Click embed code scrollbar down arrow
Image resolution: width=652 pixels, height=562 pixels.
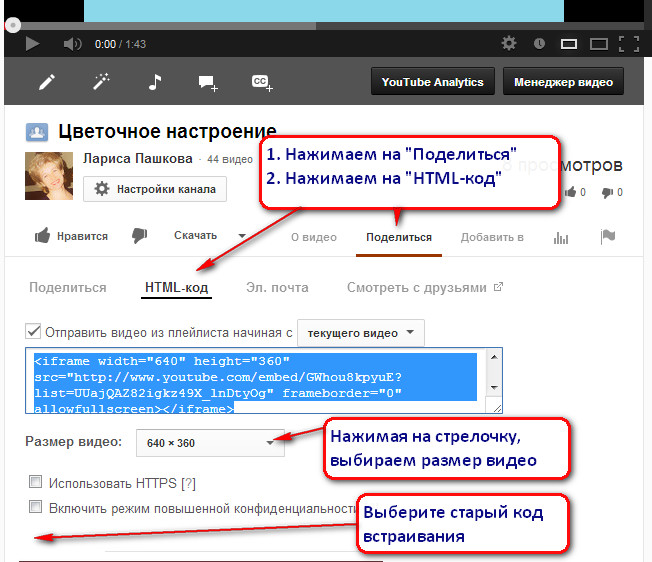coord(494,387)
